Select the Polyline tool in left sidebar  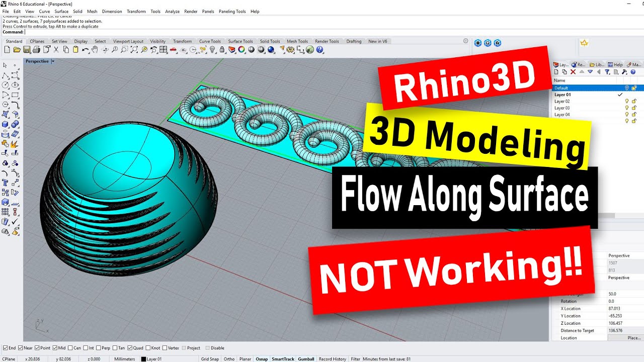coord(5,75)
